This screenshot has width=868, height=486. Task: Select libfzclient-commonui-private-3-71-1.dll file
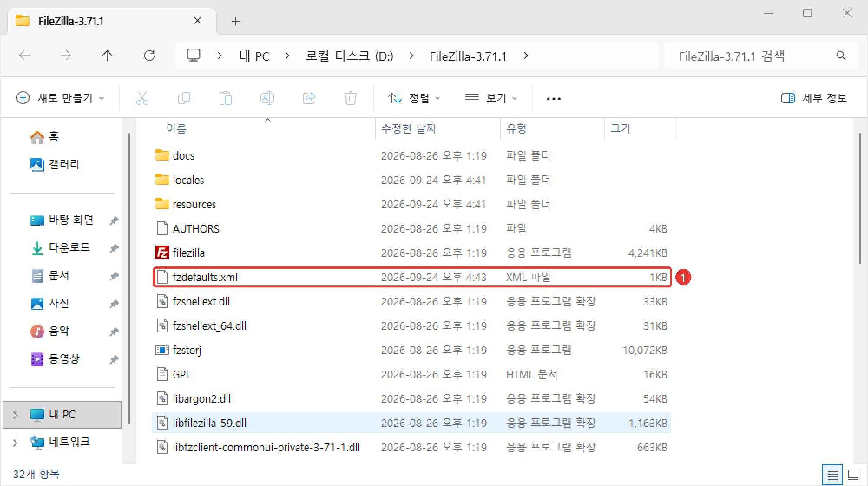[411, 447]
